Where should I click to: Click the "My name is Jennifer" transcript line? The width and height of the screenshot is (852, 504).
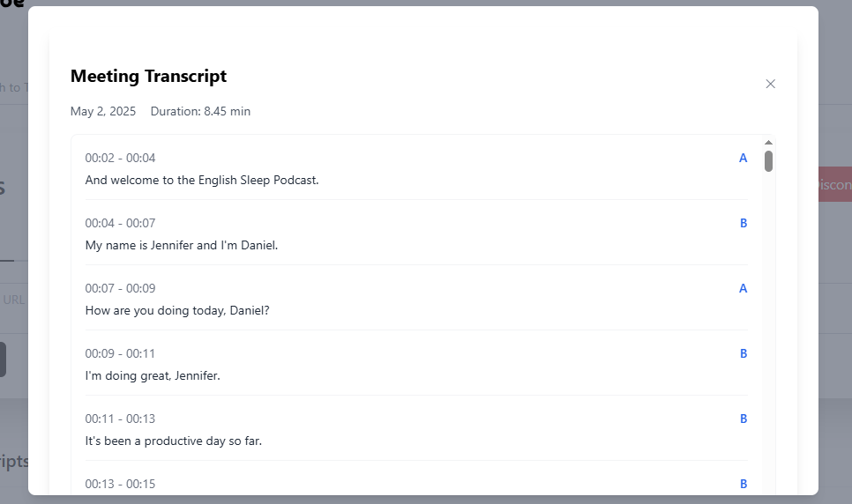click(181, 246)
